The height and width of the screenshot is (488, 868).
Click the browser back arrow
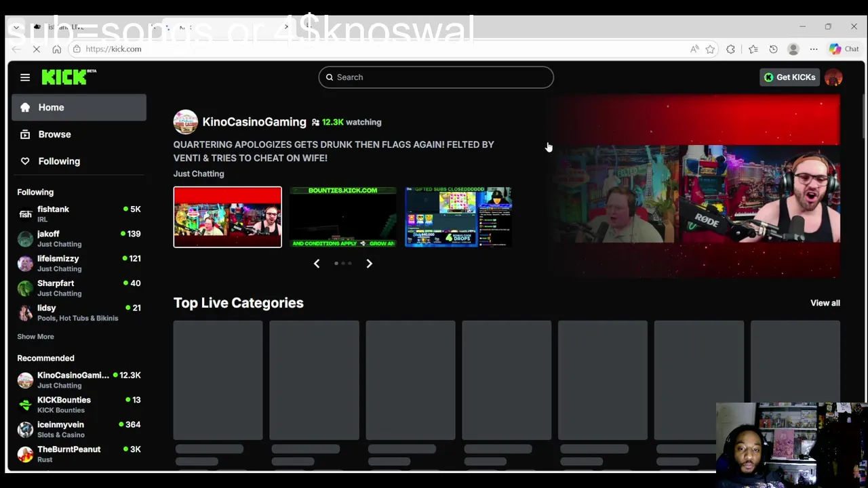click(x=16, y=49)
